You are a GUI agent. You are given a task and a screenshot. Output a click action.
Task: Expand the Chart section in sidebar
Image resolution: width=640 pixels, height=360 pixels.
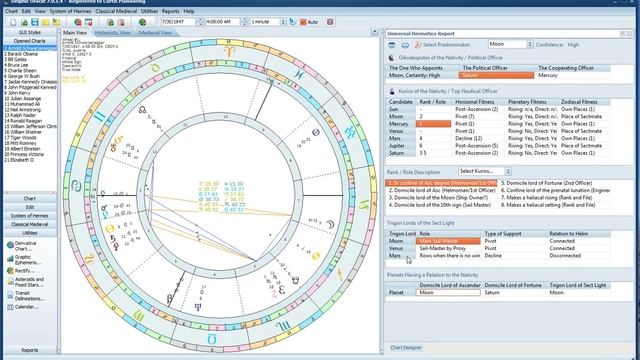30,198
